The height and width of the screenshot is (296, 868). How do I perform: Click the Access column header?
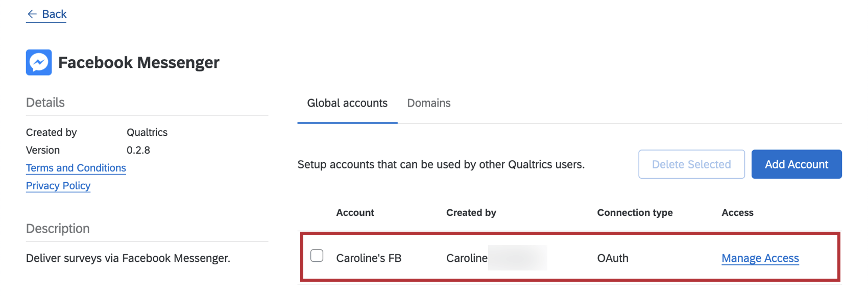[737, 213]
